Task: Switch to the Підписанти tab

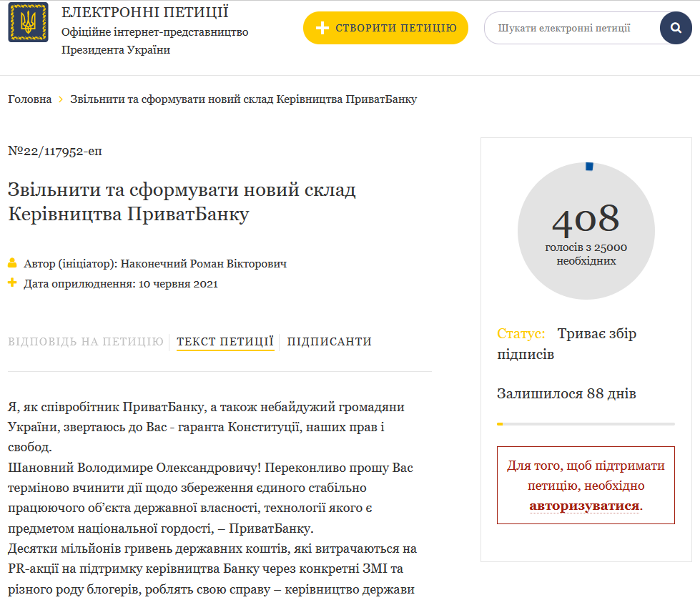Action: point(329,342)
